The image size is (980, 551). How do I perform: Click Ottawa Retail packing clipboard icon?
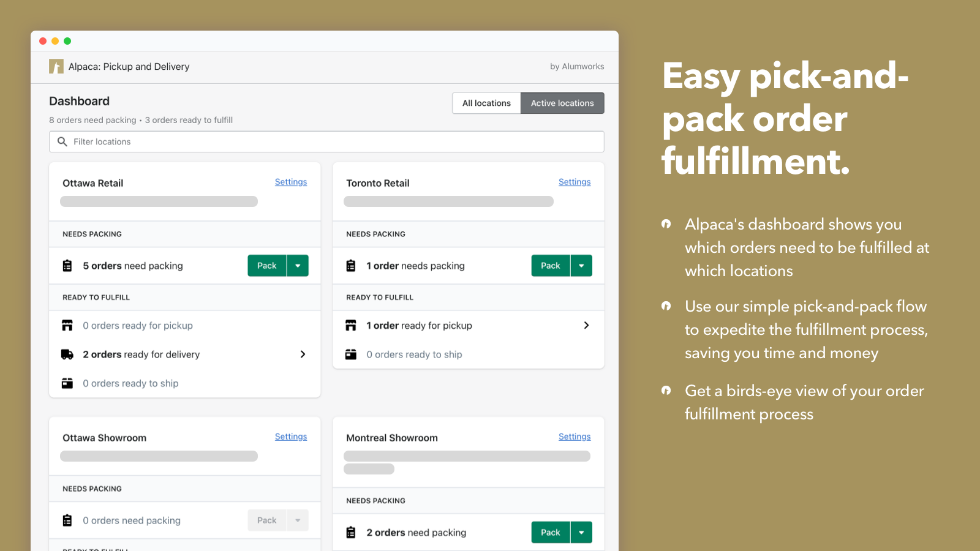[67, 266]
